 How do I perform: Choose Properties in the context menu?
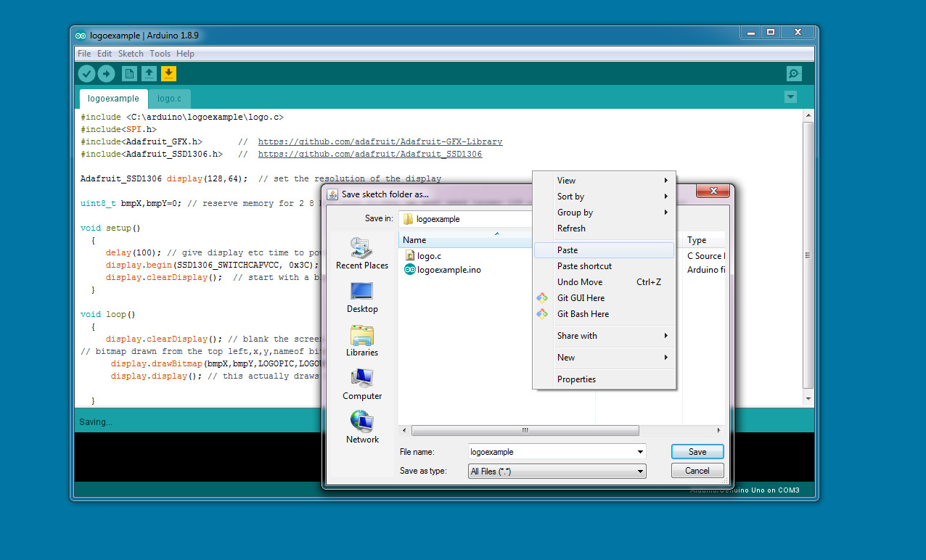point(605,379)
